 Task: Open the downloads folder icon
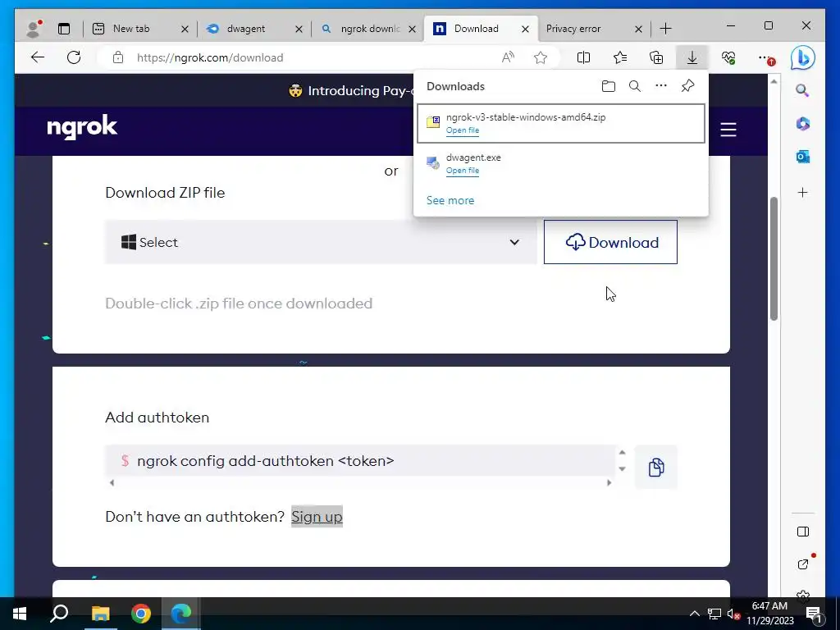pyautogui.click(x=608, y=86)
